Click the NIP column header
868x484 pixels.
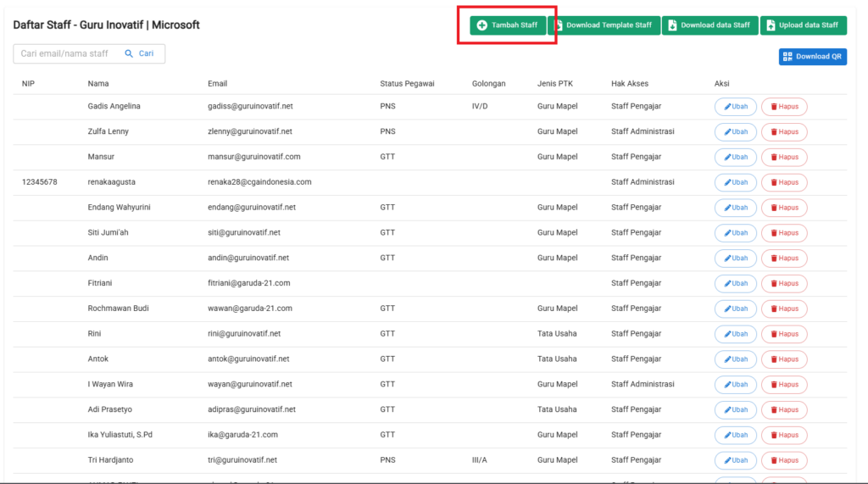28,84
